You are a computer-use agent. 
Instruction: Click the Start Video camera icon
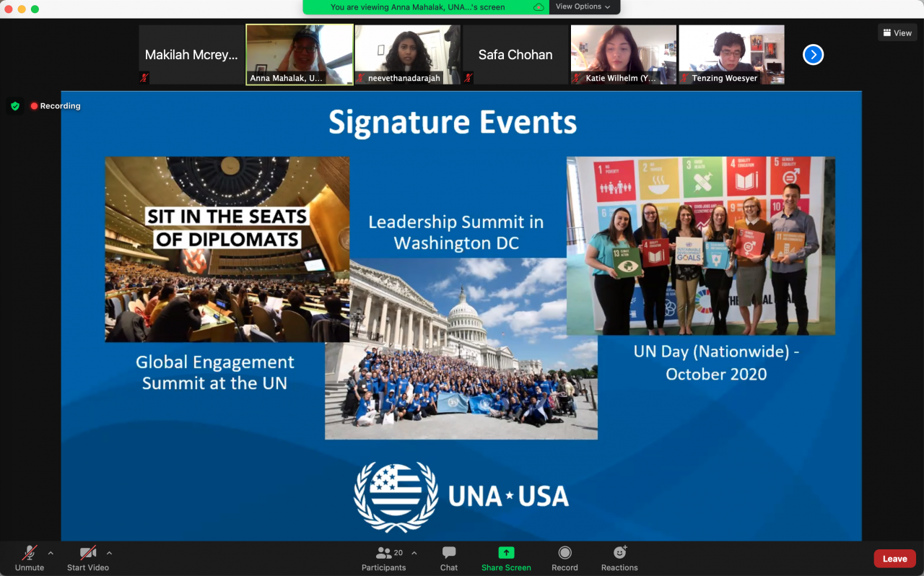(88, 553)
